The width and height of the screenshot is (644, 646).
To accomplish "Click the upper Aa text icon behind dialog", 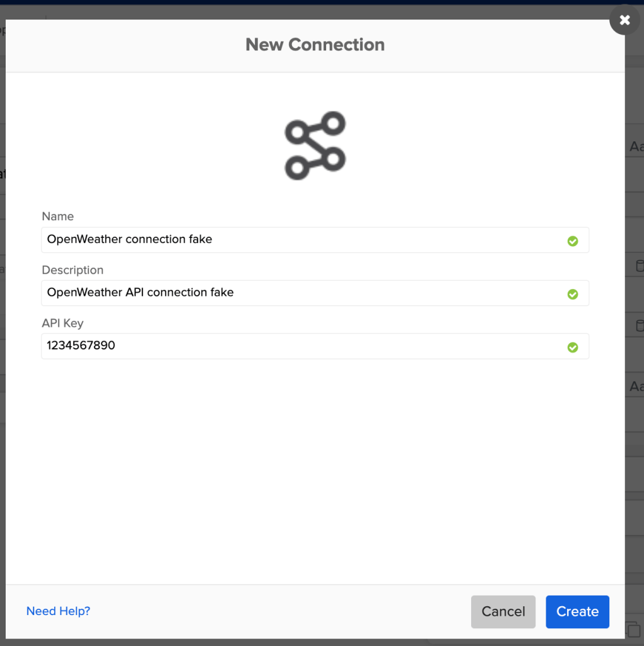I will pyautogui.click(x=636, y=146).
